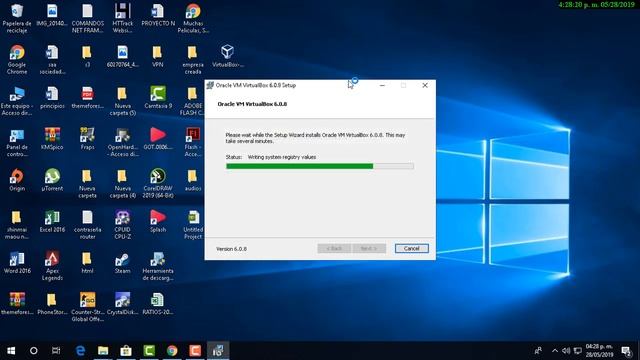This screenshot has height=360, width=640.
Task: Open the Muchas Peliculas Chrome shortcut
Action: coord(193,18)
